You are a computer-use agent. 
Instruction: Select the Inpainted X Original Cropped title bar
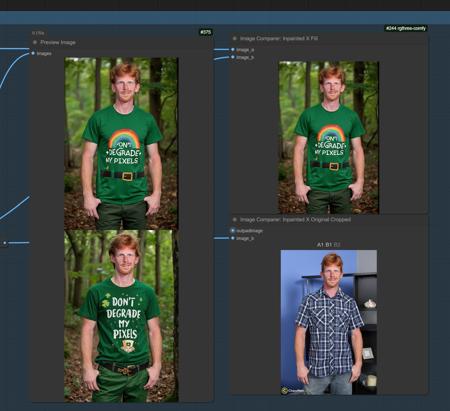pos(295,220)
